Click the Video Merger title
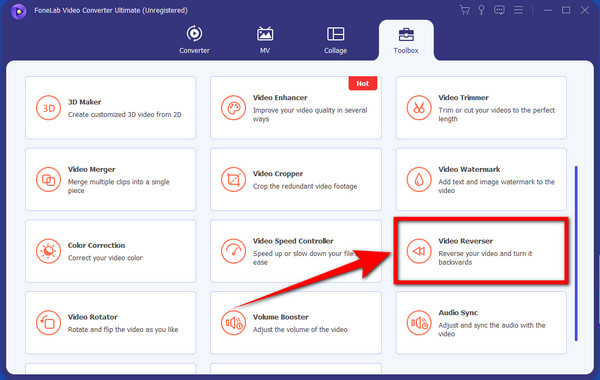 91,169
